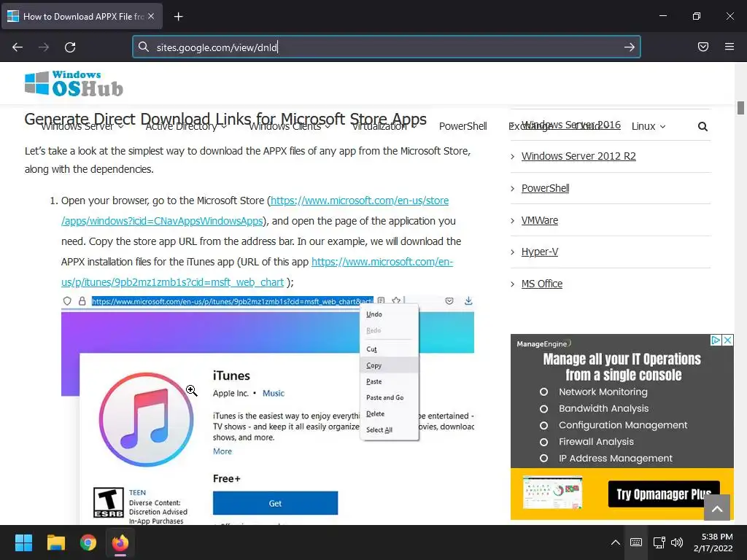This screenshot has width=747, height=560.
Task: Open the site search magnifier icon
Action: click(x=703, y=127)
